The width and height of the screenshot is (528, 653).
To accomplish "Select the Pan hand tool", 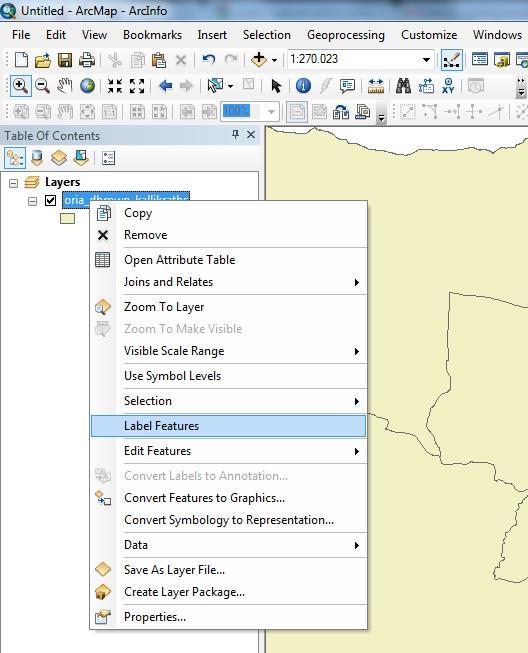I will [65, 86].
